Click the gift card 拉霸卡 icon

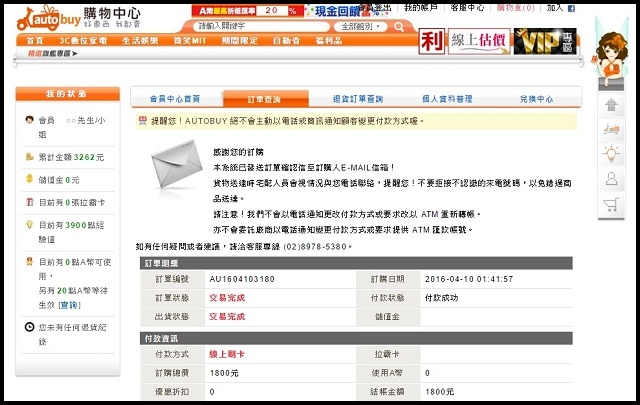tap(29, 202)
